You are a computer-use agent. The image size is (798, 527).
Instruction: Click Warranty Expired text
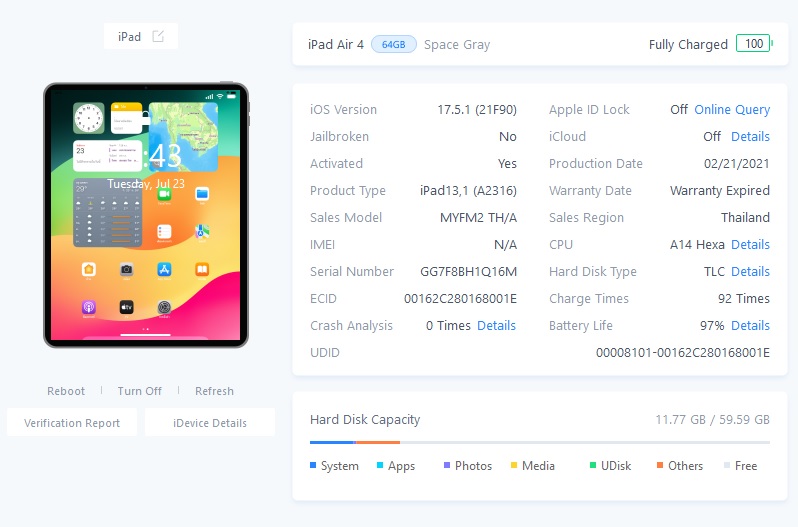coord(720,190)
